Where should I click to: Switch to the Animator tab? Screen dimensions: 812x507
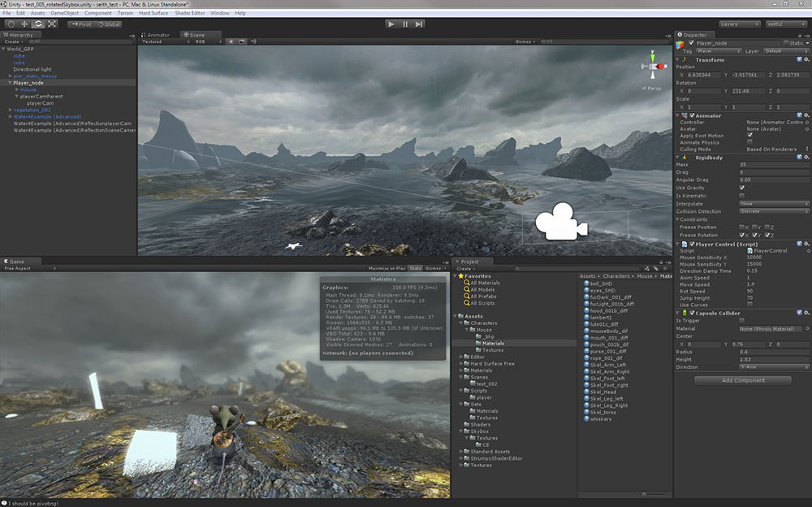(x=158, y=35)
